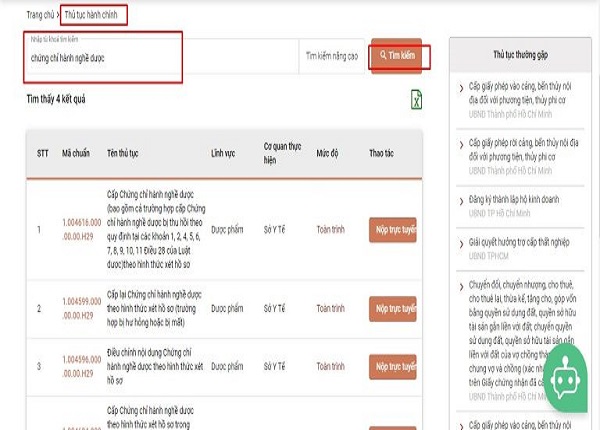Click the Lĩnh vực column header

click(x=223, y=153)
